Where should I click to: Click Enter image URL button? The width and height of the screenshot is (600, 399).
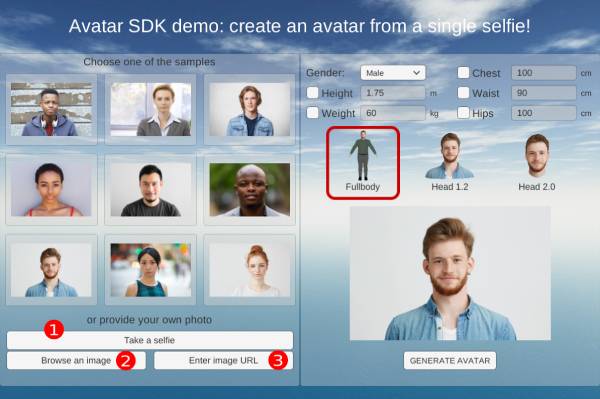pyautogui.click(x=223, y=360)
